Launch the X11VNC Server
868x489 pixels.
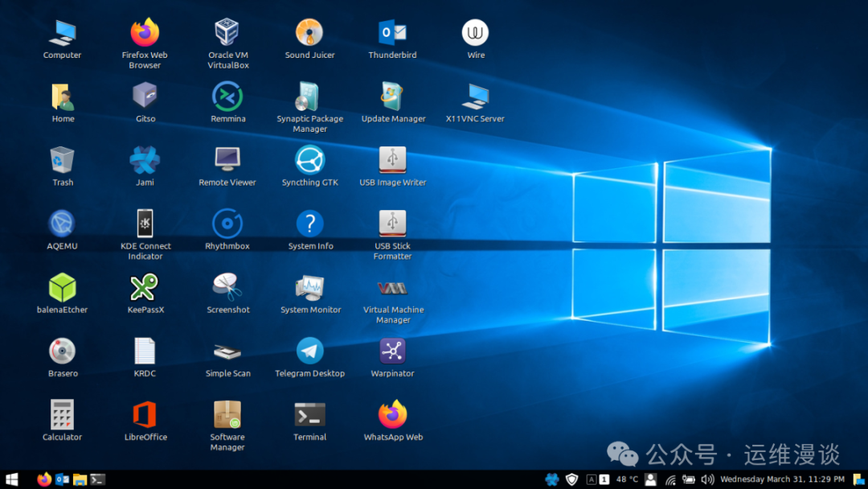[x=475, y=99]
